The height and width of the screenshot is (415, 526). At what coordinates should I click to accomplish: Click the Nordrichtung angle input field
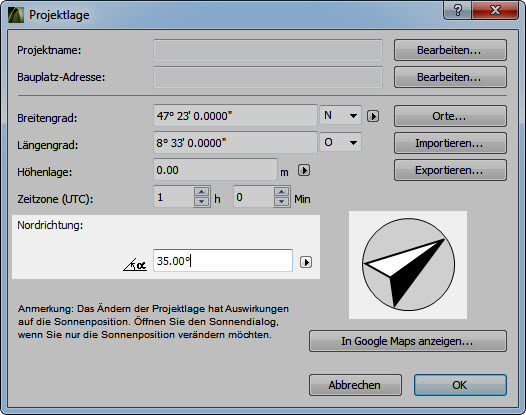pyautogui.click(x=223, y=261)
